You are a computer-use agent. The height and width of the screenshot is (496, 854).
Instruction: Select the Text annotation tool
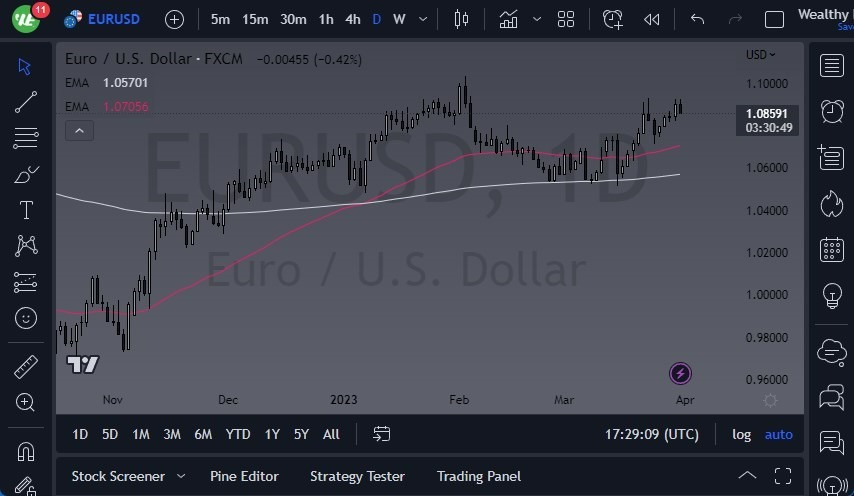pos(26,210)
